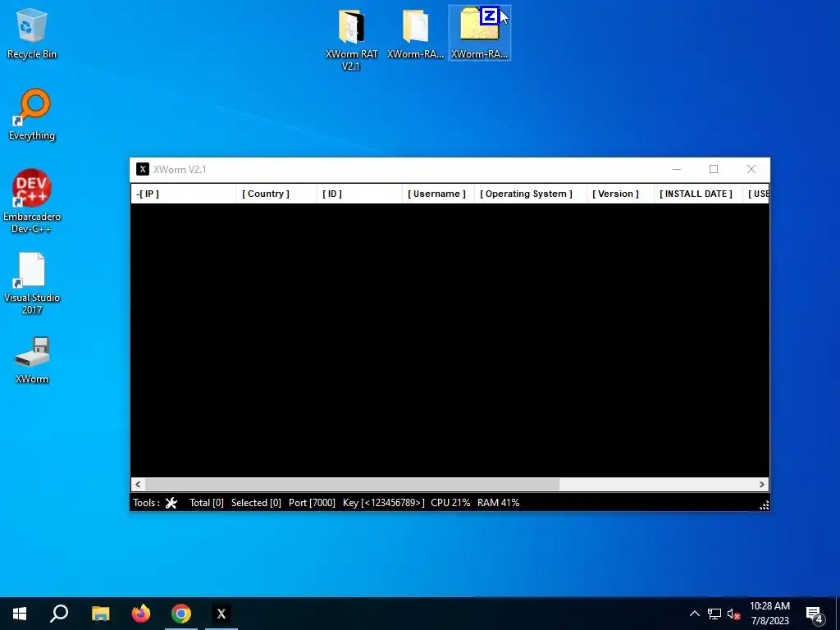Click the horizontal scrollbar left arrow

pyautogui.click(x=138, y=484)
